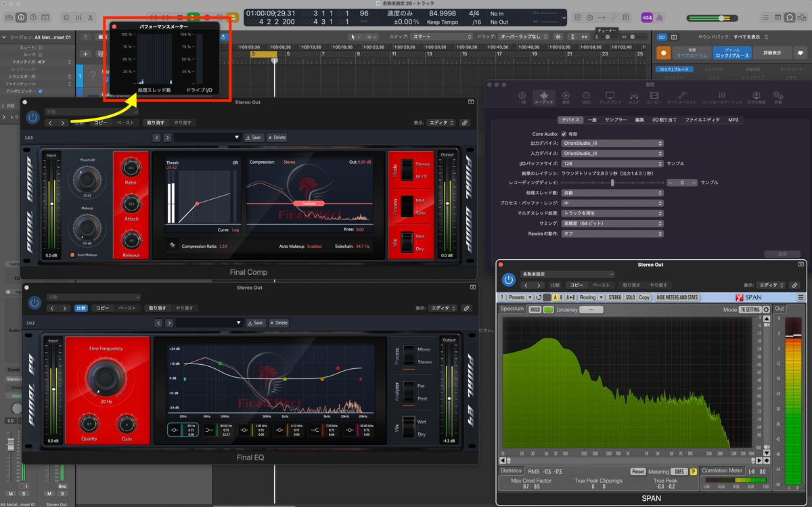Open the Library panel icon in Logic toolbar
The height and width of the screenshot is (507, 812).
click(8, 16)
